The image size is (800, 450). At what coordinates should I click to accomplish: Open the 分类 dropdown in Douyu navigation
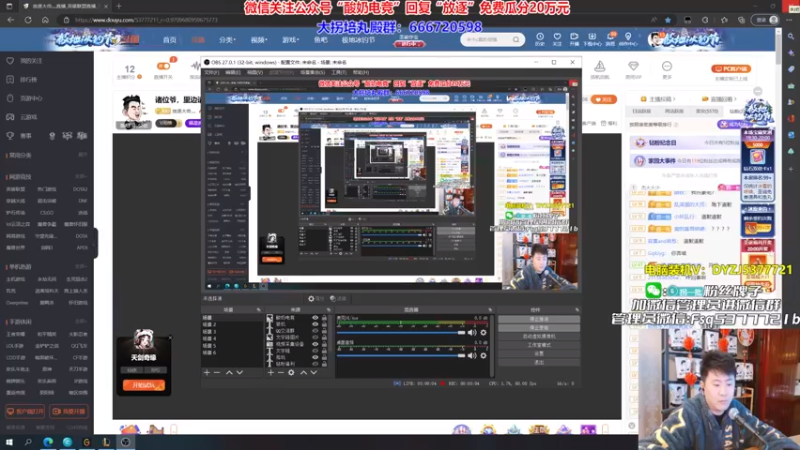pos(227,40)
